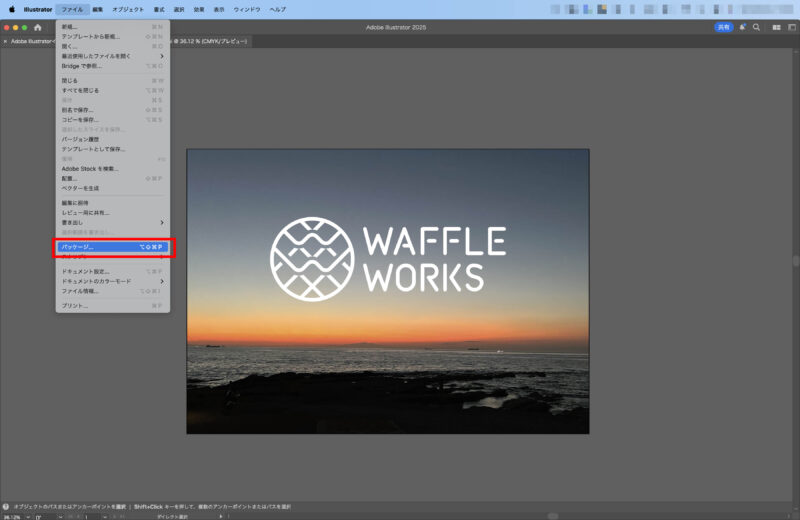
Task: Open the notifications bell icon
Action: tap(742, 27)
